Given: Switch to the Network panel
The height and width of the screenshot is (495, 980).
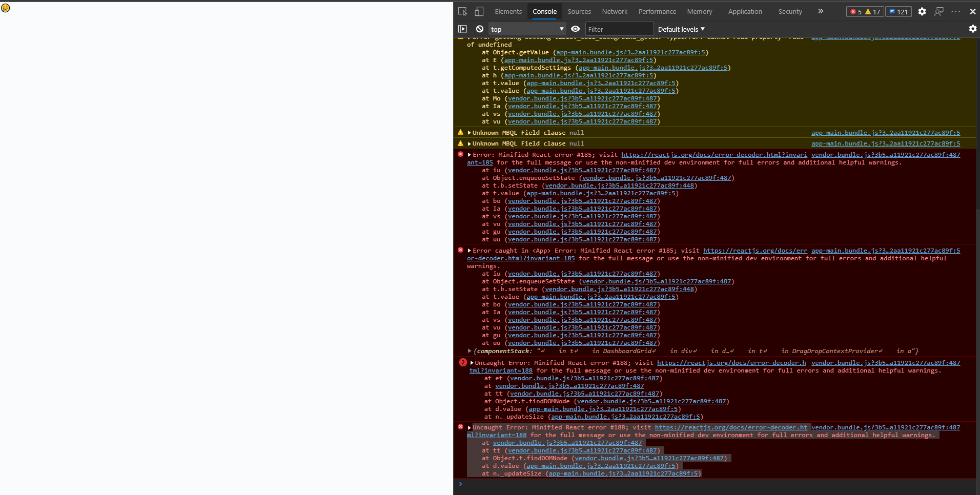Looking at the screenshot, I should (614, 11).
